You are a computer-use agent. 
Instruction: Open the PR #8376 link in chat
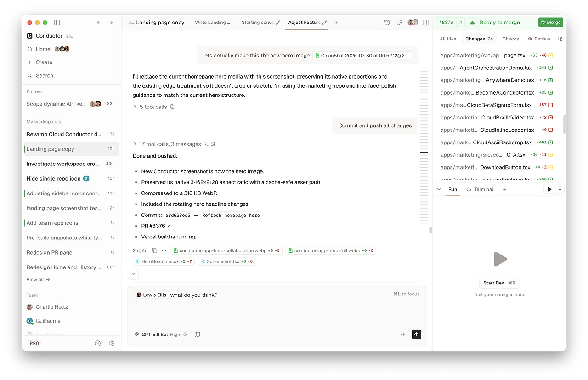pos(156,226)
